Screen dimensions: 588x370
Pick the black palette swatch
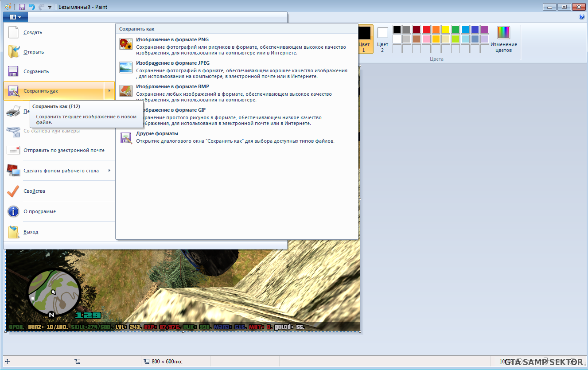pyautogui.click(x=397, y=29)
